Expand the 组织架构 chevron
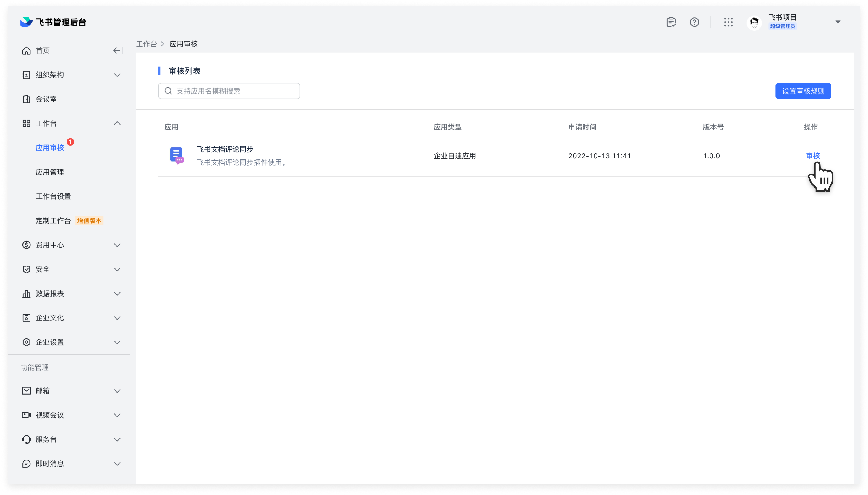The height and width of the screenshot is (495, 868). click(117, 75)
